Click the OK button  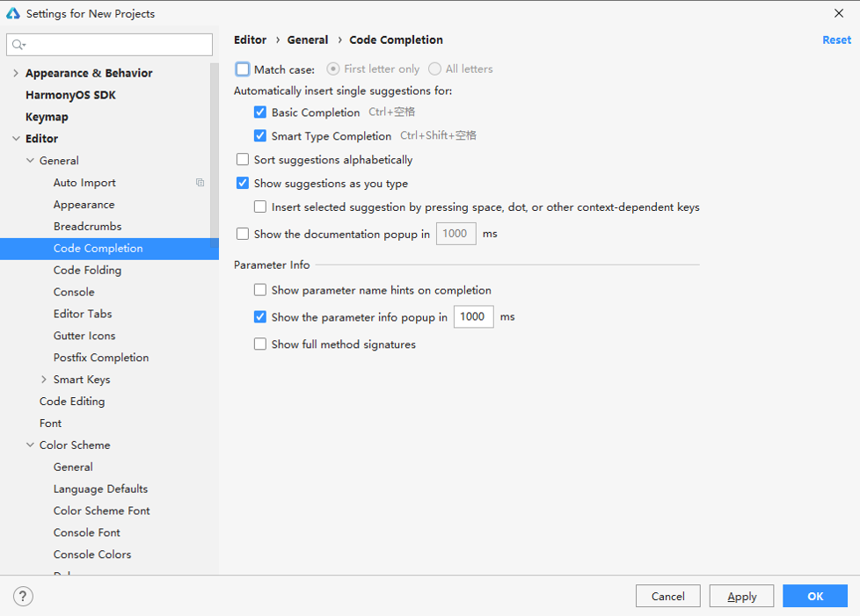(x=815, y=597)
